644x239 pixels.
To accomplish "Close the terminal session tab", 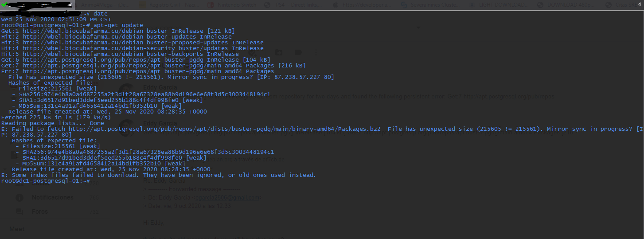I will click(71, 5).
